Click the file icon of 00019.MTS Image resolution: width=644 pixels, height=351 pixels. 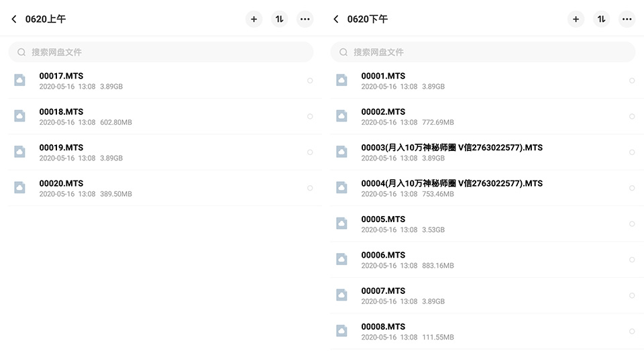coord(19,152)
